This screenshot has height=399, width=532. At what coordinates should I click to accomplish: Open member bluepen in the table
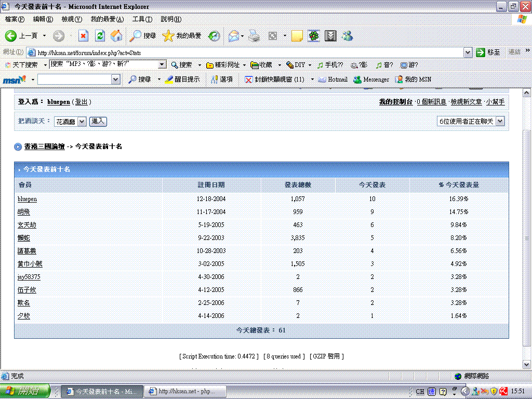[27, 199]
